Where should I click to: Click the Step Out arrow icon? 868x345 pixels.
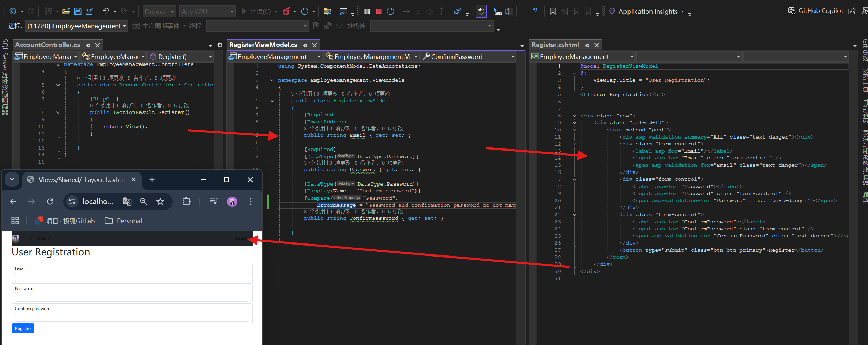[x=442, y=11]
